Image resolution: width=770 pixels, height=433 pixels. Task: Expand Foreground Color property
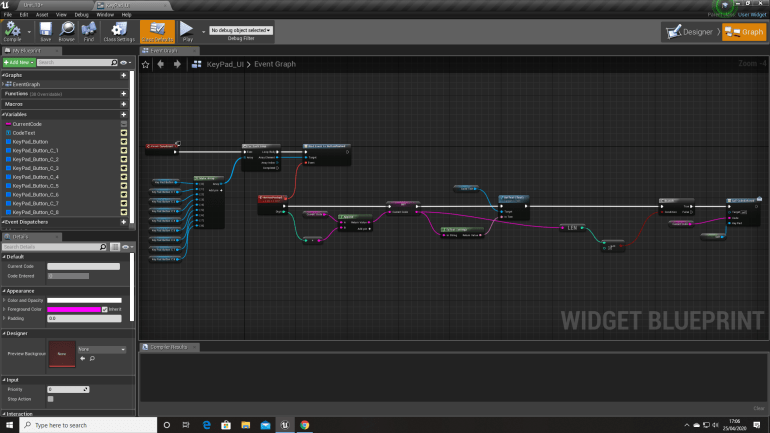(x=4, y=309)
